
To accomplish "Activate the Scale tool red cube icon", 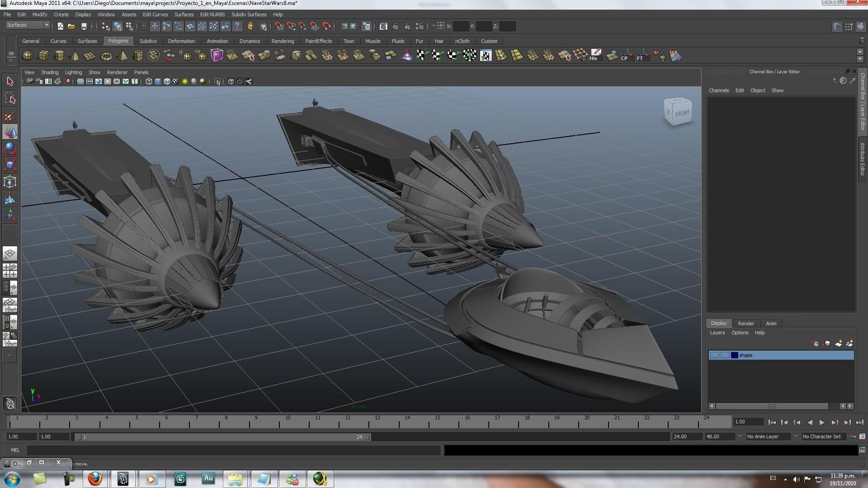I will 10,165.
